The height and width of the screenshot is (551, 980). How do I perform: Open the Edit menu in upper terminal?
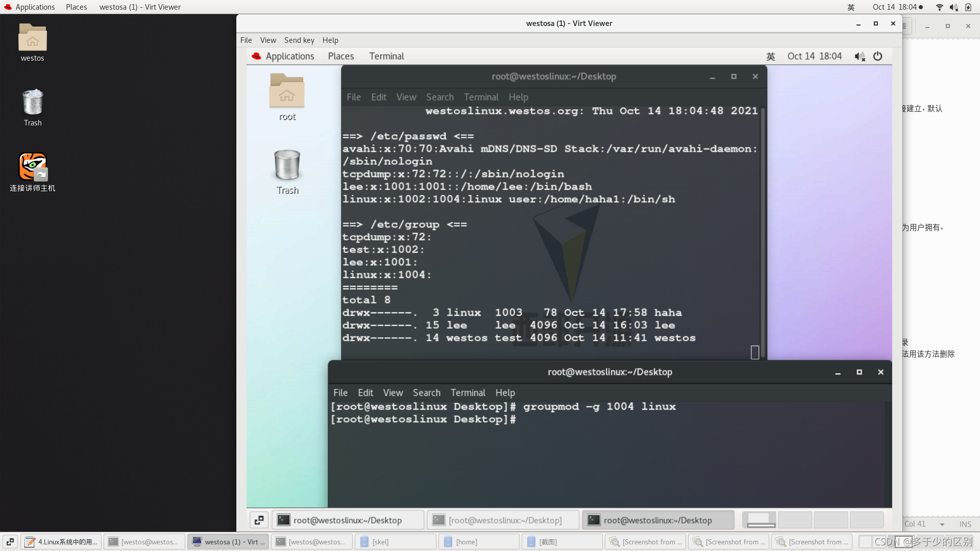(x=378, y=97)
